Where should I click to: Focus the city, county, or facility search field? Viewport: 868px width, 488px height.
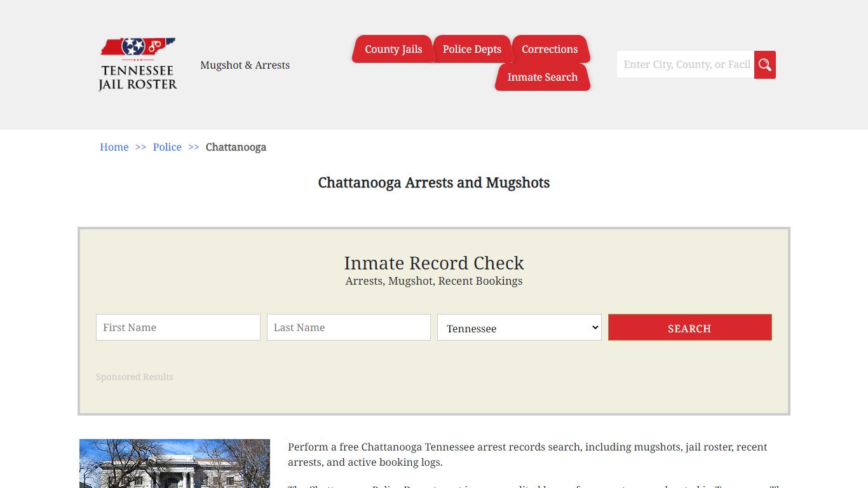pos(686,65)
